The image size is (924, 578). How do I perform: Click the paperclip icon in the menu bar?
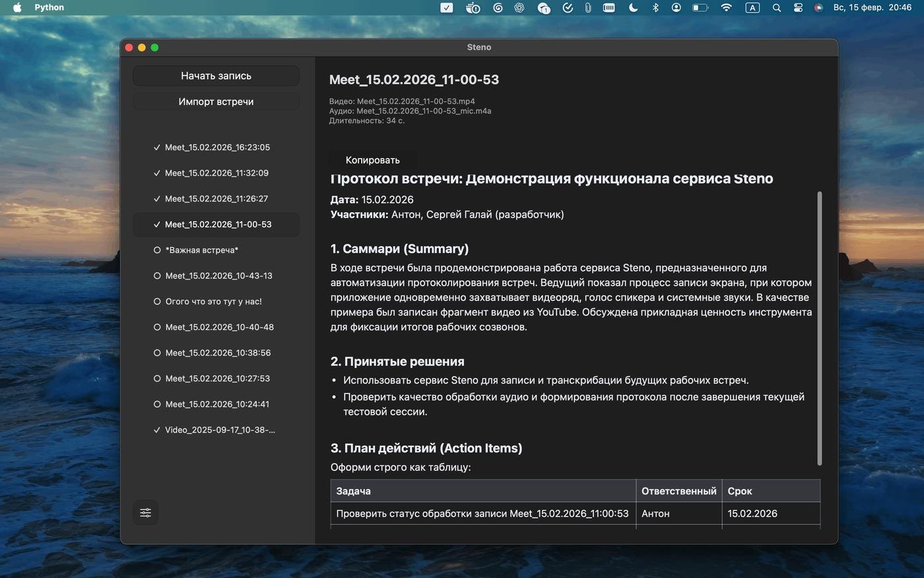click(x=587, y=8)
